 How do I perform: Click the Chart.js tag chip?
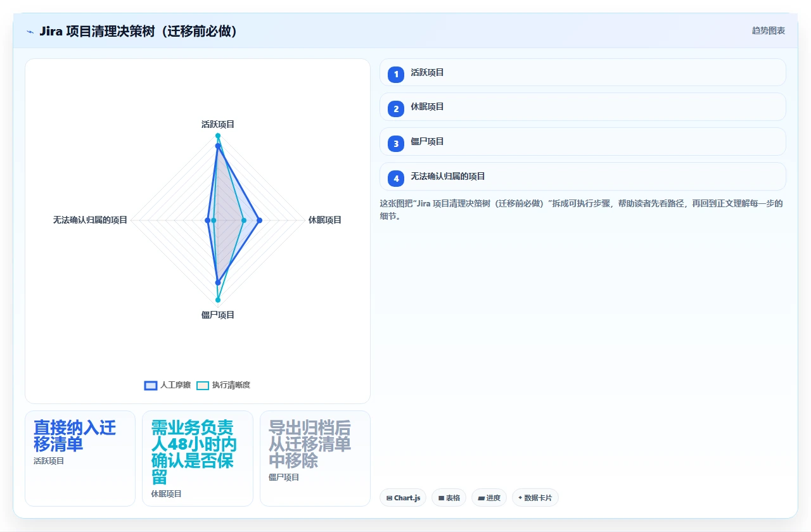coord(403,498)
